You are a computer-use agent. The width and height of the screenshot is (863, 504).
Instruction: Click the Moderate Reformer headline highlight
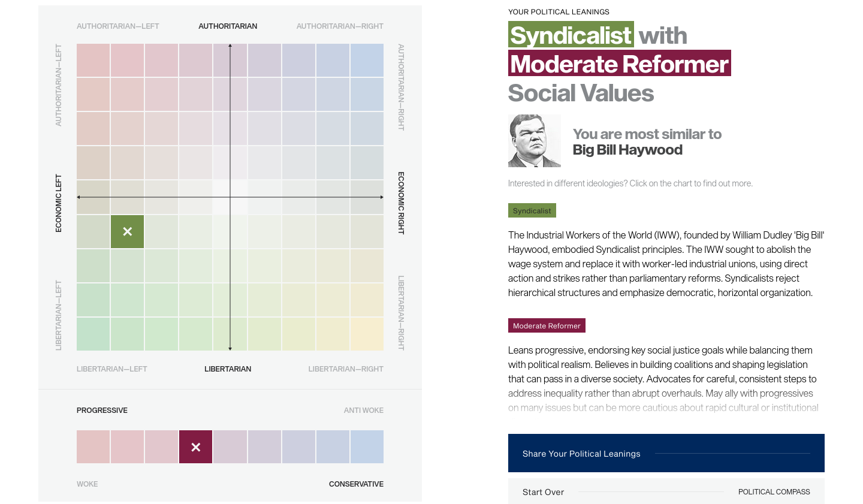(619, 64)
